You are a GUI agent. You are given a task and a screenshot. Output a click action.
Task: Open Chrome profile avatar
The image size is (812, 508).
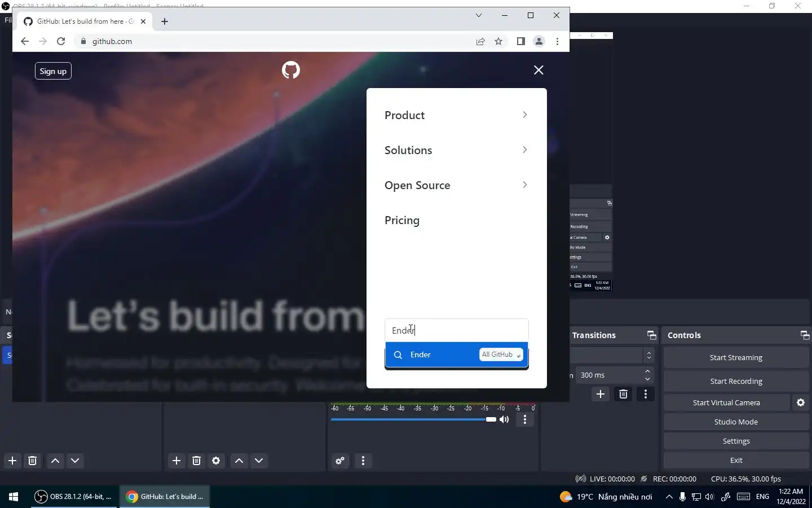coord(539,41)
